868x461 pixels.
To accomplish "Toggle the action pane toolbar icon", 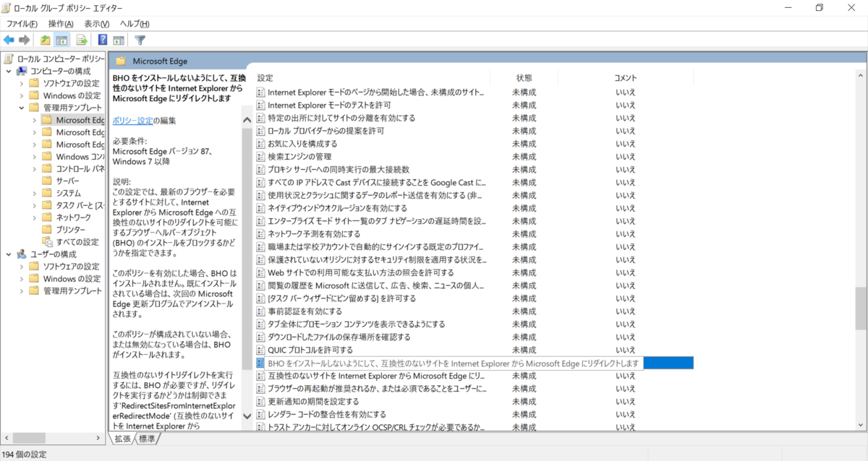I will 119,40.
